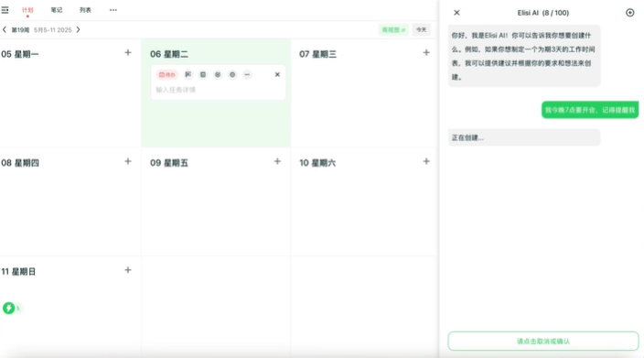Change the 待办 status tag

[x=167, y=74]
